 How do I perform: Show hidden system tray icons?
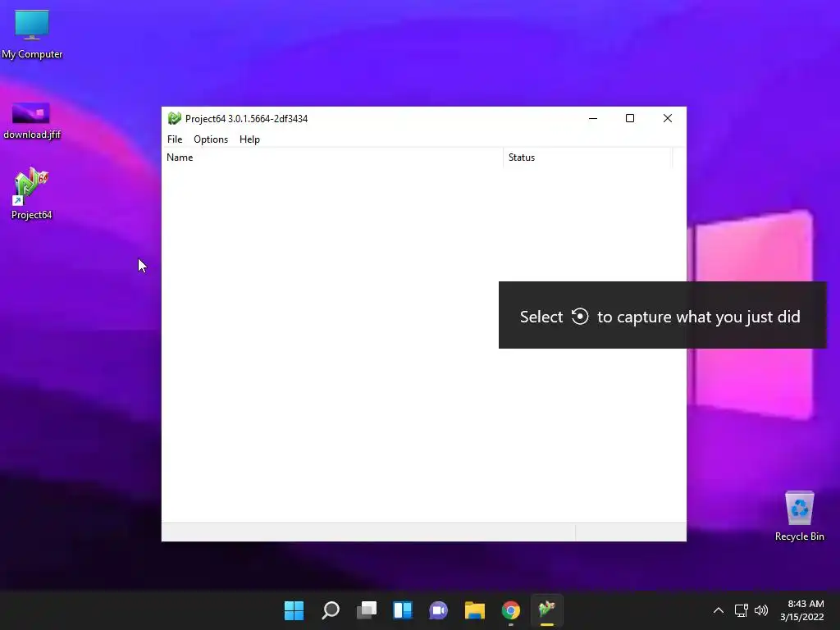click(719, 610)
